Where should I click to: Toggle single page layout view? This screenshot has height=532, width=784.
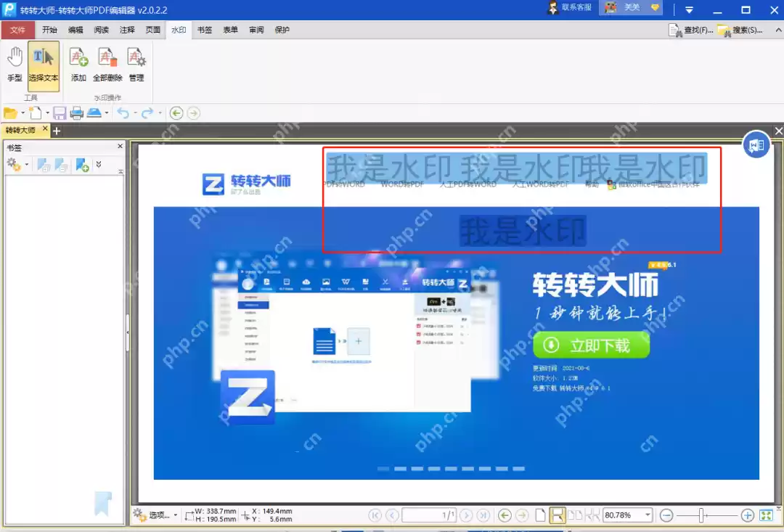pos(541,515)
